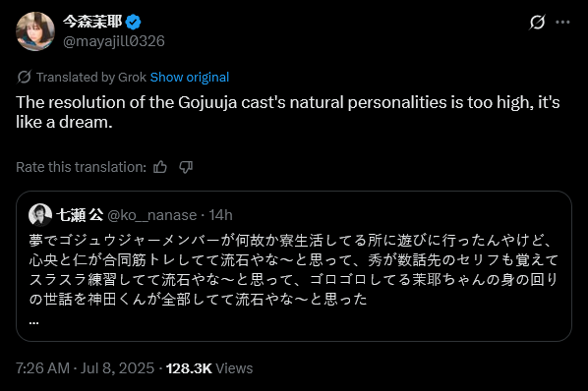
Task: Click the Grok icon beside Translated by Grok
Action: (x=24, y=78)
